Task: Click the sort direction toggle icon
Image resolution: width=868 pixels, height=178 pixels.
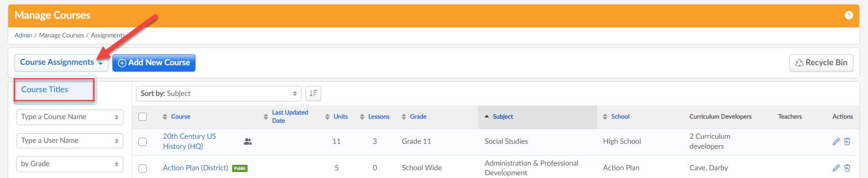Action: [x=313, y=93]
